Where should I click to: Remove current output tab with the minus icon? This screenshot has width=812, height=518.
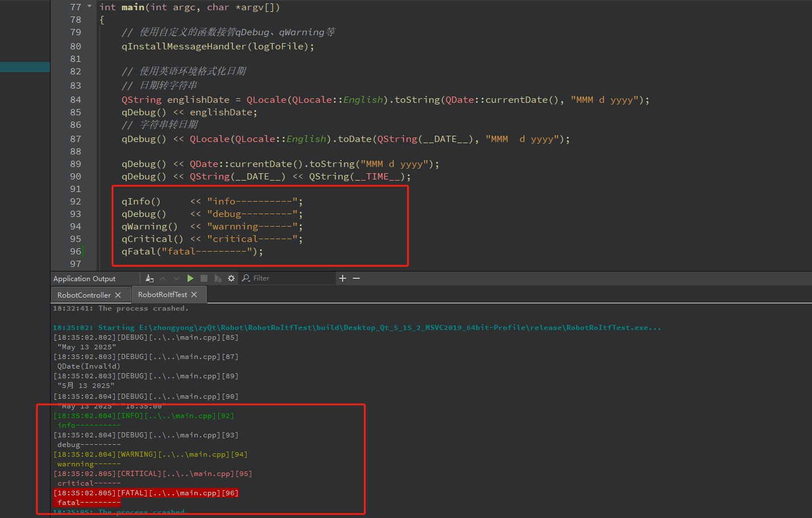356,278
